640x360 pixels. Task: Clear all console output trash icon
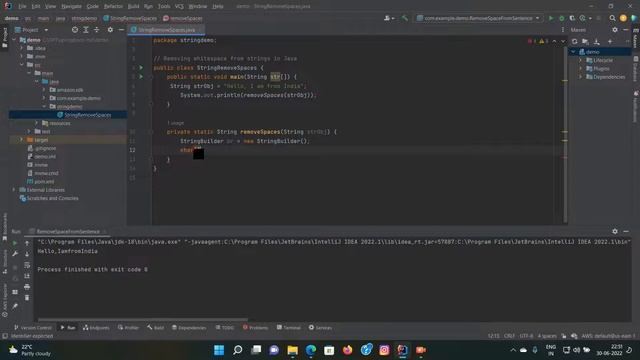[x=27, y=298]
